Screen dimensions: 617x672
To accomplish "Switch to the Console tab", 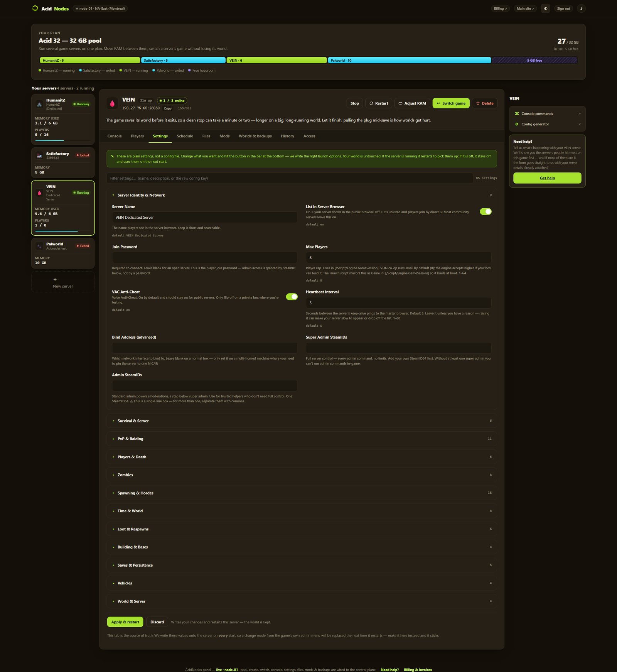I will pyautogui.click(x=115, y=136).
